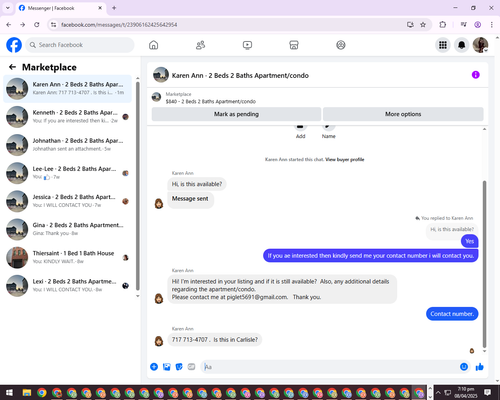Show hidden system tray icons
The width and height of the screenshot is (500, 400).
tap(438, 392)
